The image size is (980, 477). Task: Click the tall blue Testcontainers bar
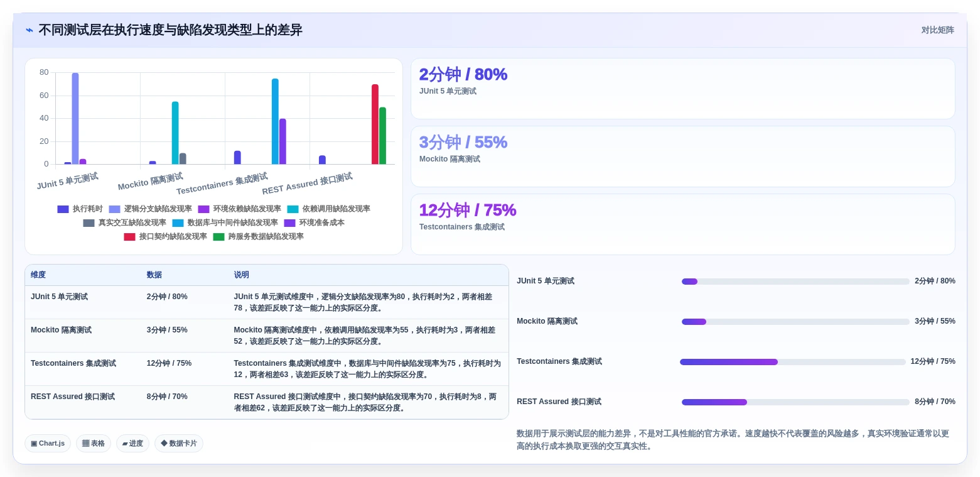[x=275, y=122]
